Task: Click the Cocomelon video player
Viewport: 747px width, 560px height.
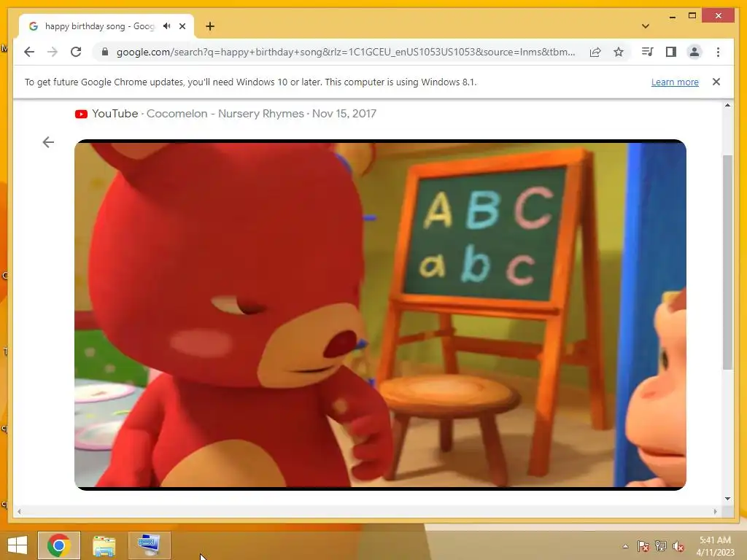Action: click(x=380, y=315)
